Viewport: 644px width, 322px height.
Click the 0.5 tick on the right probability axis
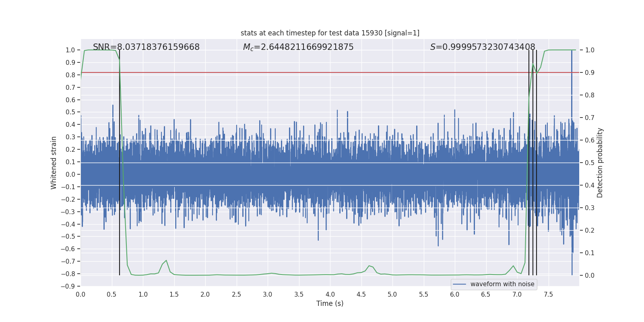(590, 163)
